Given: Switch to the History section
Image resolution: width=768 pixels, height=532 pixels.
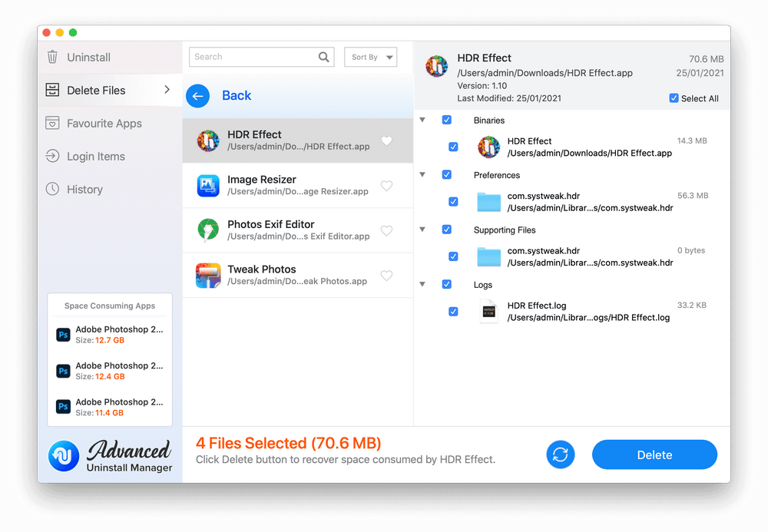Looking at the screenshot, I should pos(84,189).
